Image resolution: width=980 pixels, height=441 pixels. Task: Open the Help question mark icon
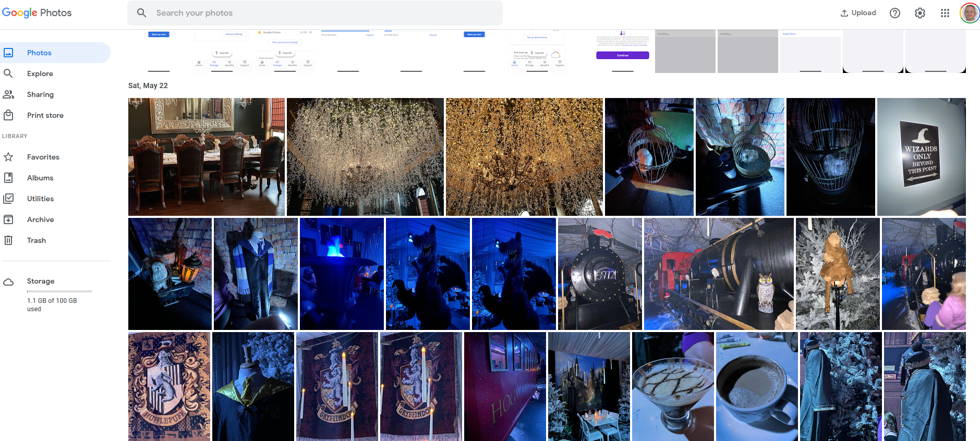click(x=895, y=13)
